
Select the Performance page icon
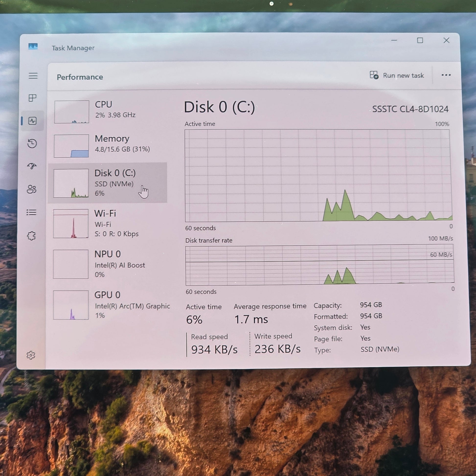(33, 121)
